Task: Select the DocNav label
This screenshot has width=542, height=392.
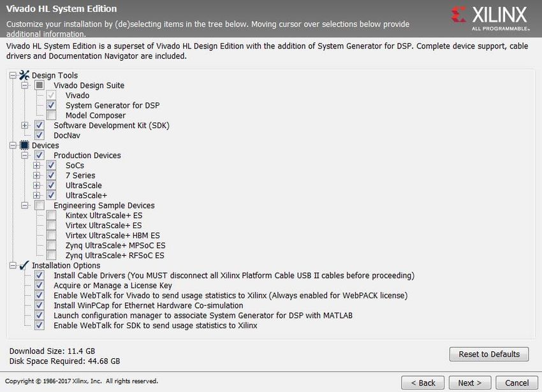Action: point(67,136)
